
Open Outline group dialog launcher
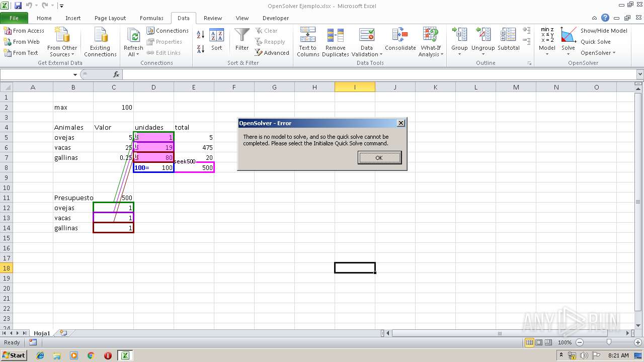(x=529, y=63)
